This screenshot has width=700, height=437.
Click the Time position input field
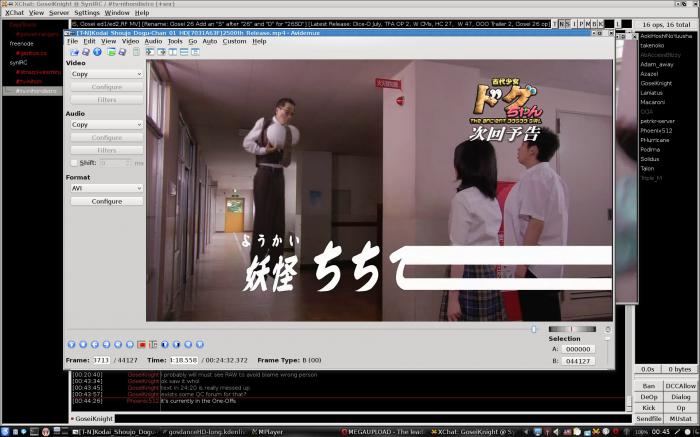click(x=183, y=360)
